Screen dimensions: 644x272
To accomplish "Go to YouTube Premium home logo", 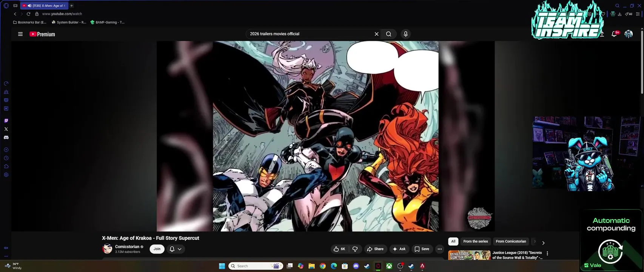I will click(42, 34).
